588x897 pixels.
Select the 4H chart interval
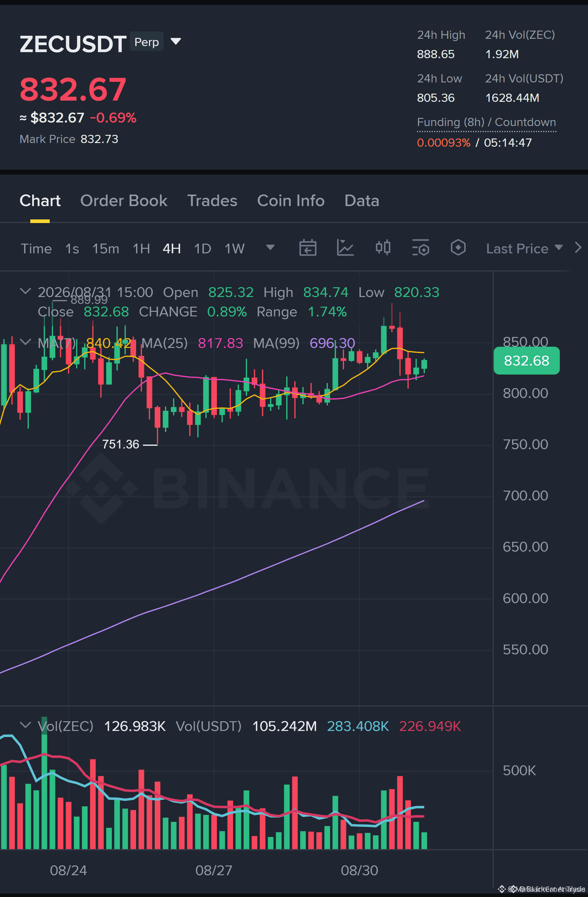click(x=172, y=249)
